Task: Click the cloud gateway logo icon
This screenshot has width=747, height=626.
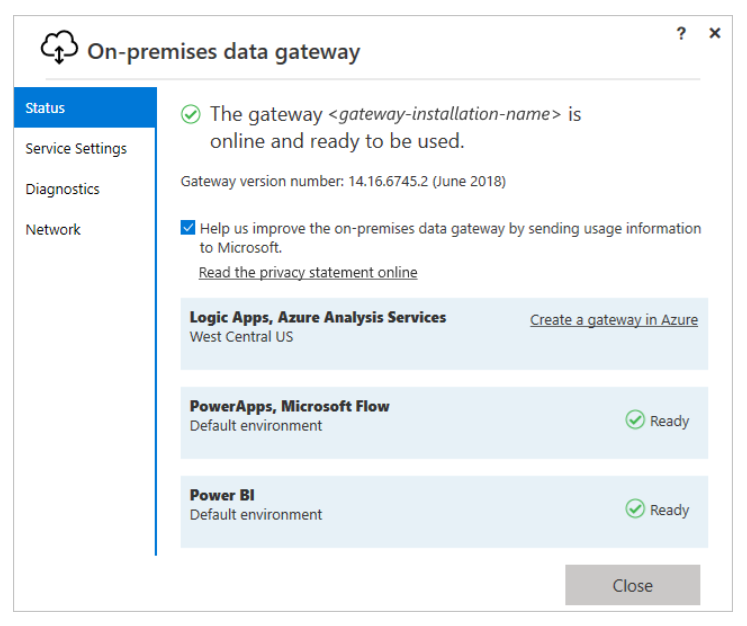Action: (x=59, y=47)
